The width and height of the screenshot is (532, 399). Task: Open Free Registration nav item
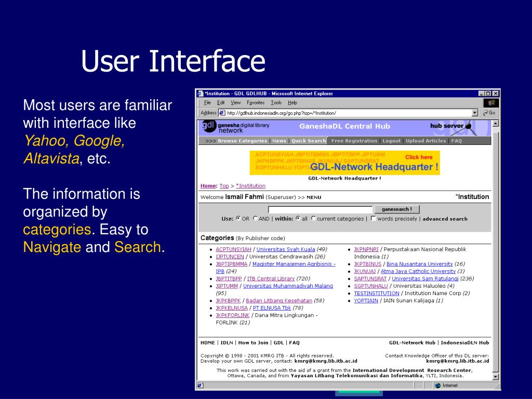pyautogui.click(x=354, y=141)
